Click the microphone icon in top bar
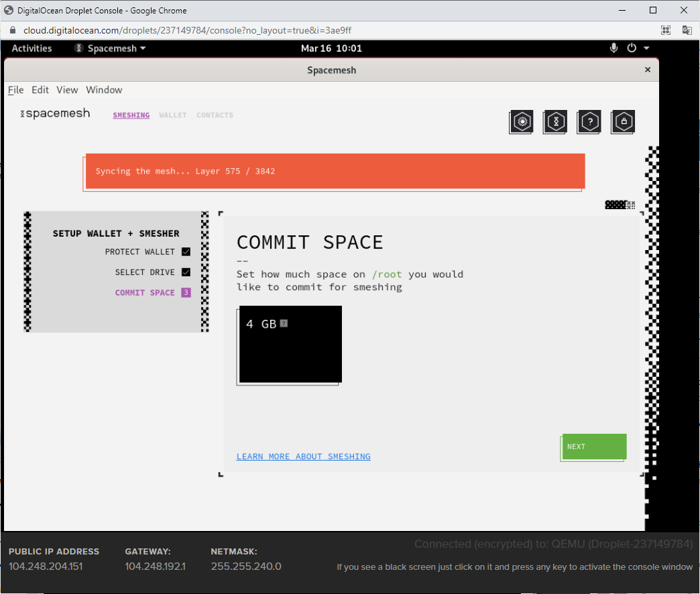 pyautogui.click(x=614, y=48)
